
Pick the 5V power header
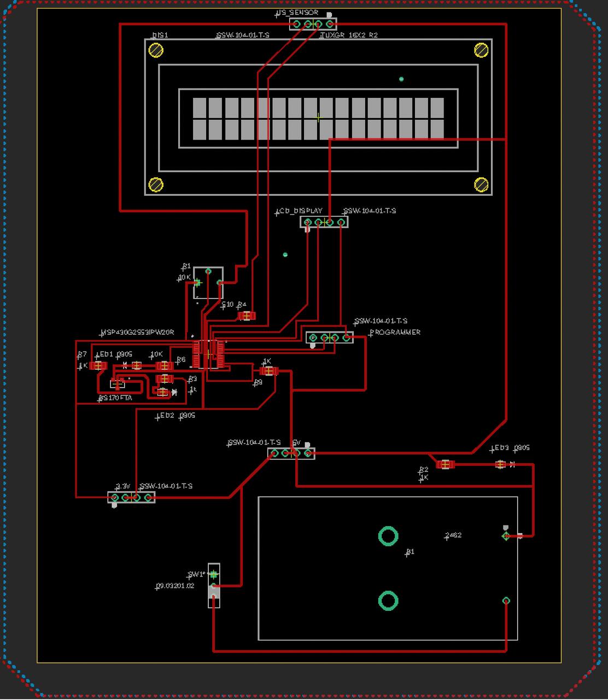[291, 453]
